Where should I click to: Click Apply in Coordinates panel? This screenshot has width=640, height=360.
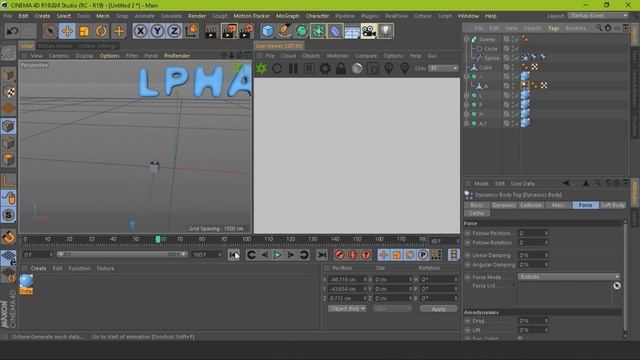click(x=439, y=309)
